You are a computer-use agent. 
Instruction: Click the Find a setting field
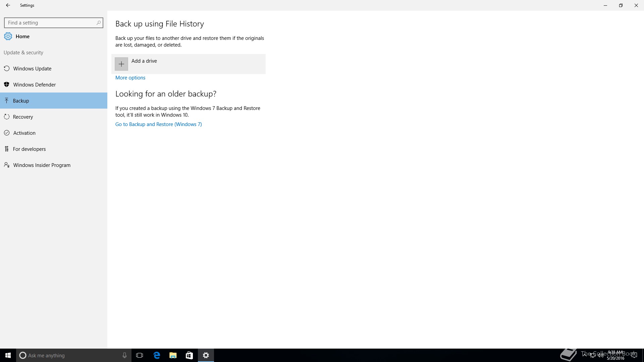54,23
